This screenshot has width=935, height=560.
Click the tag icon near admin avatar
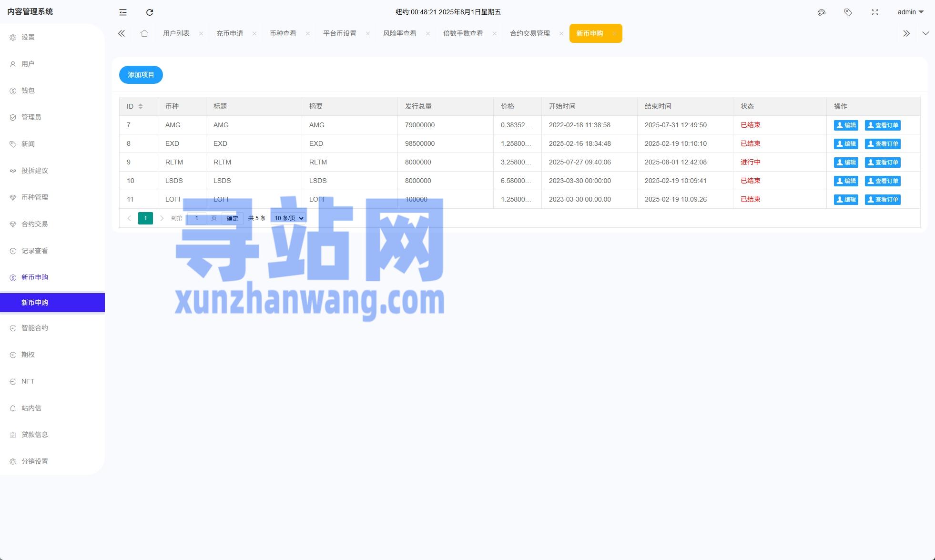point(848,12)
